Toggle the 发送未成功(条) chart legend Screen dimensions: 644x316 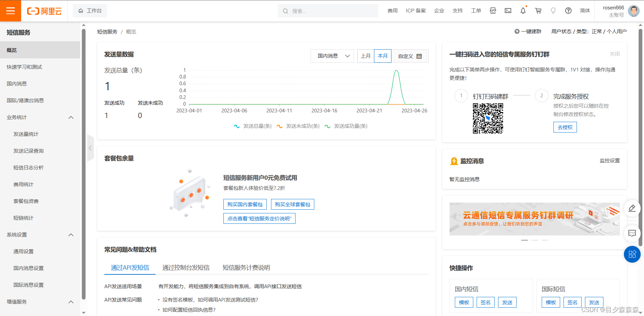click(x=298, y=126)
